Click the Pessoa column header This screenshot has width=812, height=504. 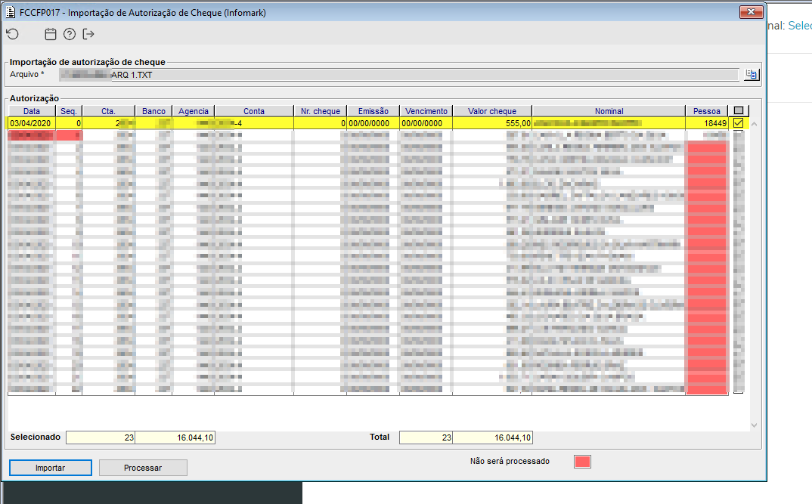(x=707, y=111)
